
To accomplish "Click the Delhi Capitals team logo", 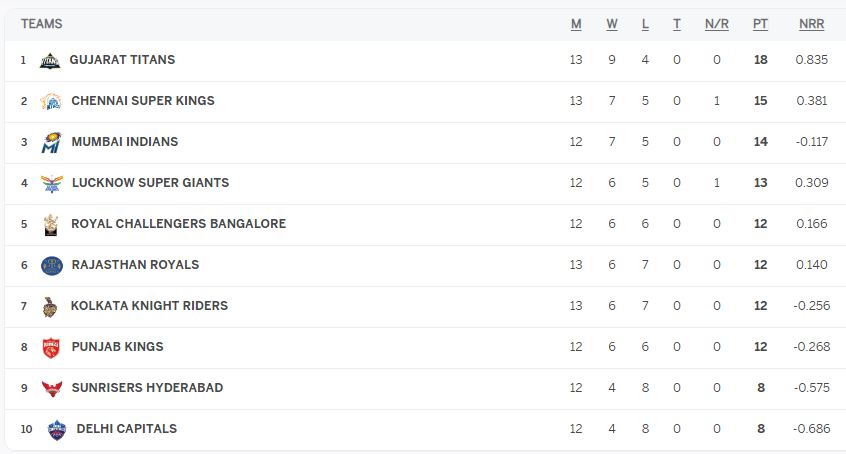I will pyautogui.click(x=56, y=430).
